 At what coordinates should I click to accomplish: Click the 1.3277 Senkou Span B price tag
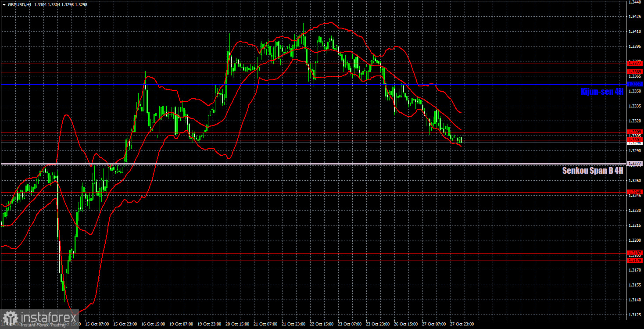(x=635, y=164)
